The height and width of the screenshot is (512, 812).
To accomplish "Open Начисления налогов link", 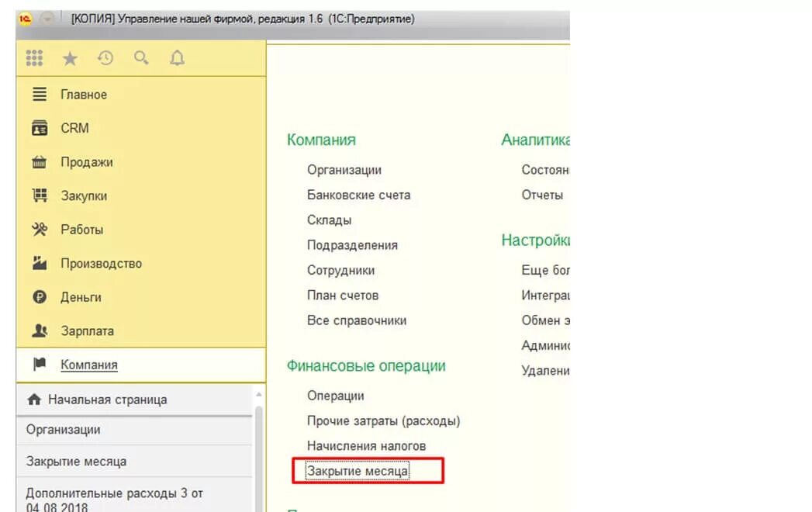I will point(366,446).
